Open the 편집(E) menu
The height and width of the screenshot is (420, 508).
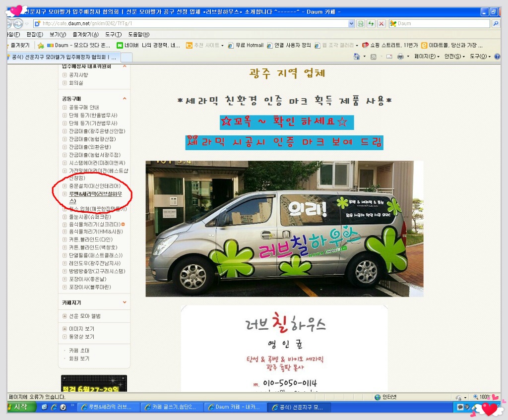click(x=35, y=34)
